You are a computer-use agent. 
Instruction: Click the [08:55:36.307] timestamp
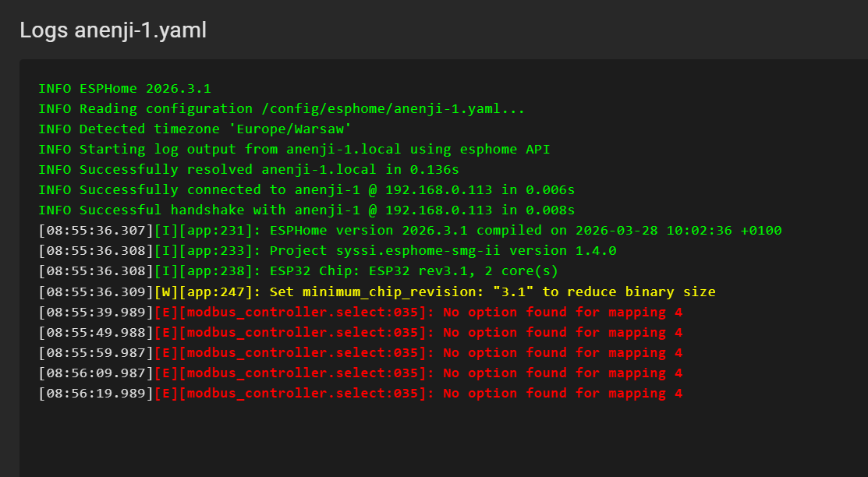[96, 231]
